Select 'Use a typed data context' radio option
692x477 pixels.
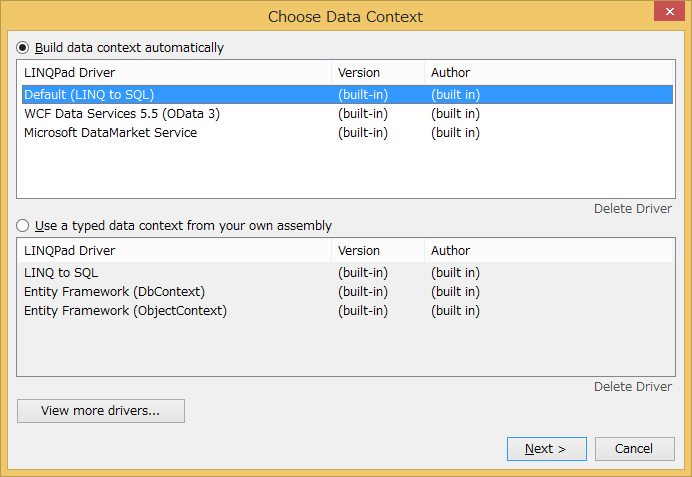pos(23,226)
